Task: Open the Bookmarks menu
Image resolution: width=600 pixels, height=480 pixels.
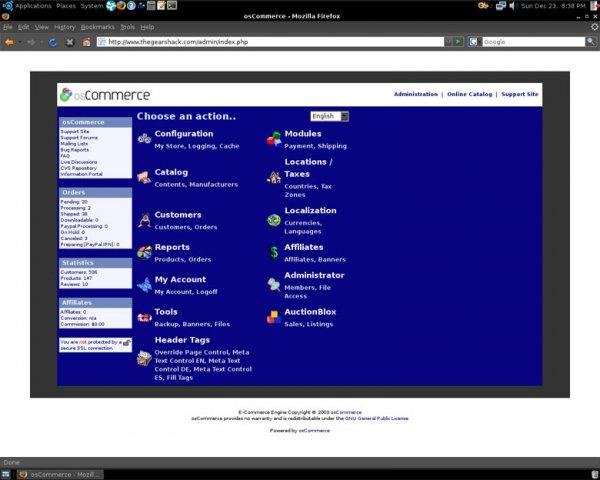Action: pyautogui.click(x=98, y=27)
